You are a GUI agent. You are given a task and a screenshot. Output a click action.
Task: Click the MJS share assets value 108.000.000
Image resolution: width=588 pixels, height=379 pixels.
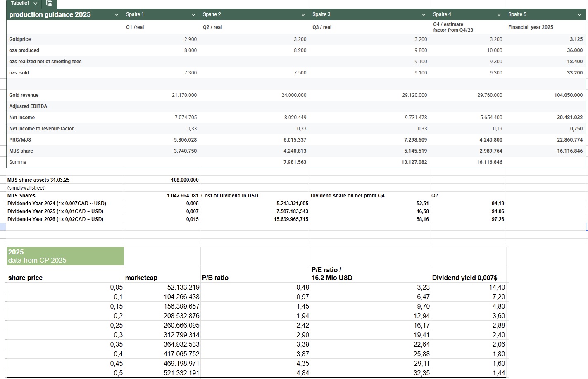pos(185,180)
